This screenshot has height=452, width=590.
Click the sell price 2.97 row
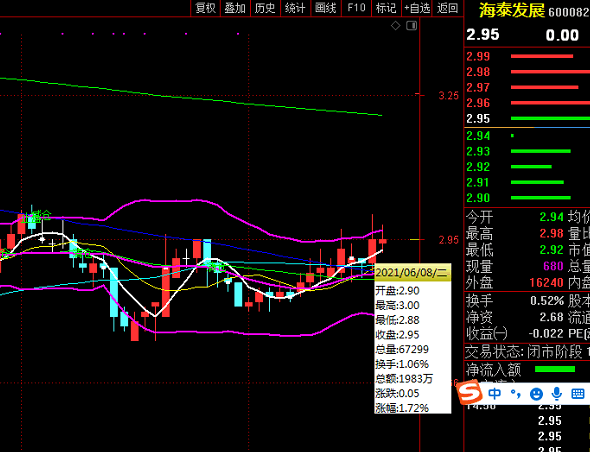pos(528,87)
